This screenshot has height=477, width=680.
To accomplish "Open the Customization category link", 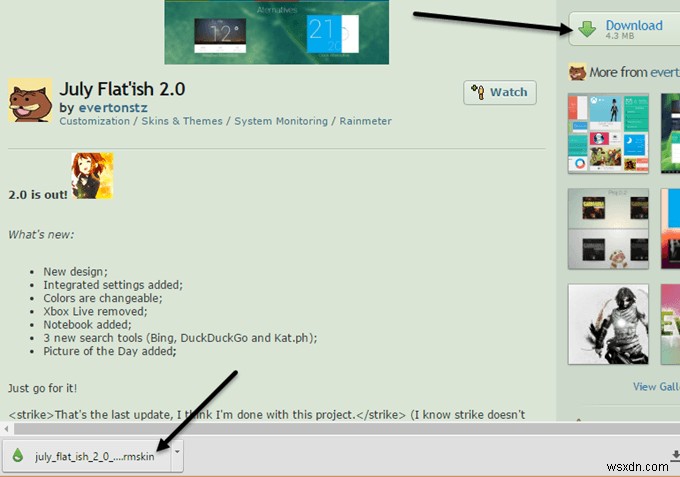I will [x=95, y=121].
